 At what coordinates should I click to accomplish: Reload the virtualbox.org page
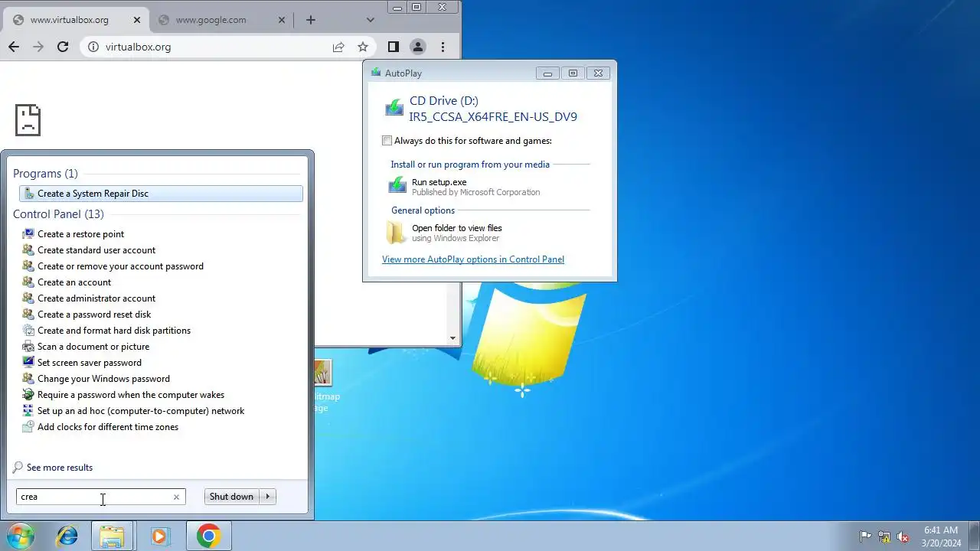[64, 47]
